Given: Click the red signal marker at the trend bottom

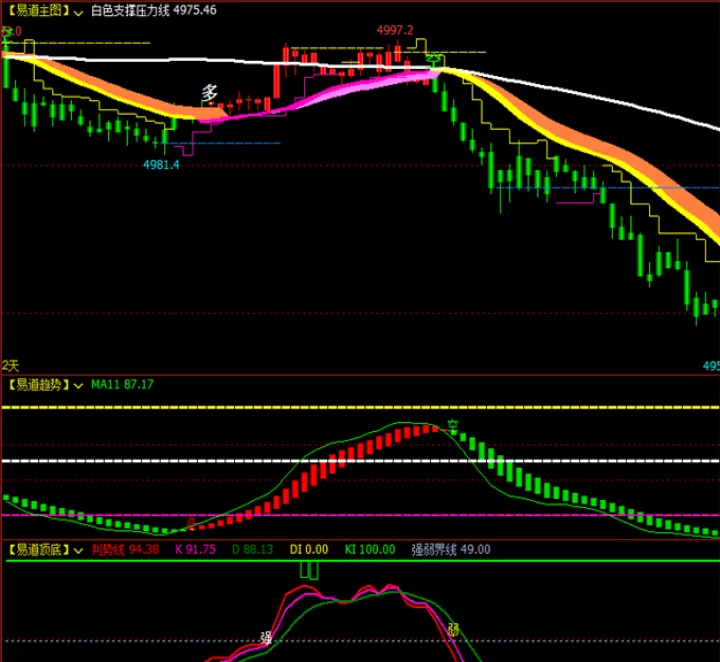Looking at the screenshot, I should [x=190, y=522].
